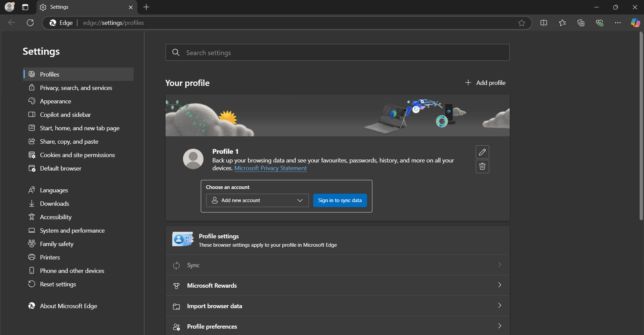Select Privacy, search, and services
The width and height of the screenshot is (644, 335).
(76, 88)
